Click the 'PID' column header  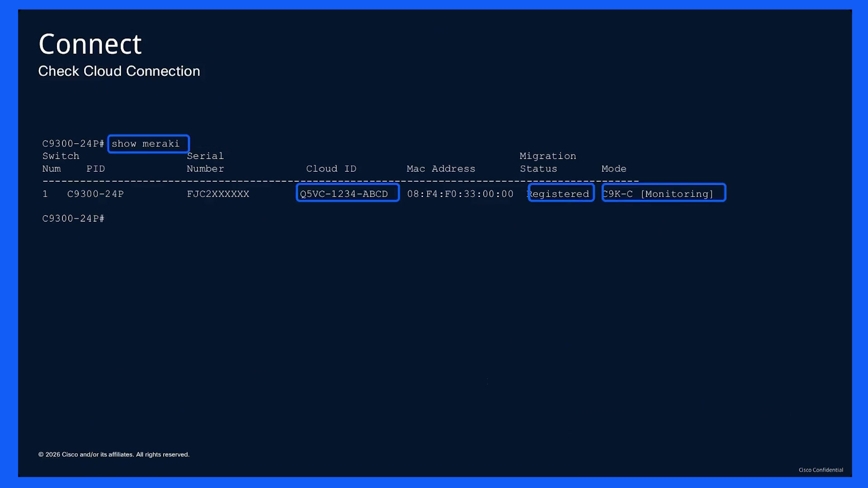click(95, 169)
